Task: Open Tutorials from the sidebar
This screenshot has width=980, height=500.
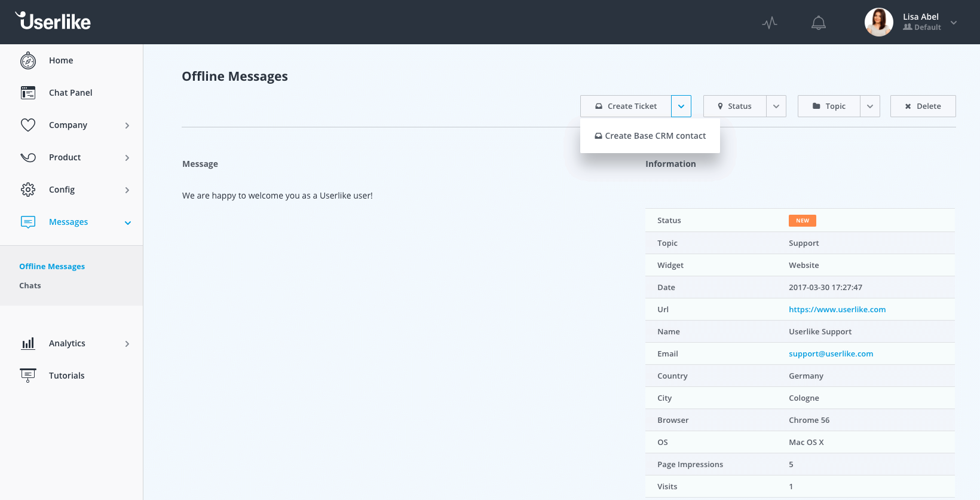Action: [x=67, y=376]
